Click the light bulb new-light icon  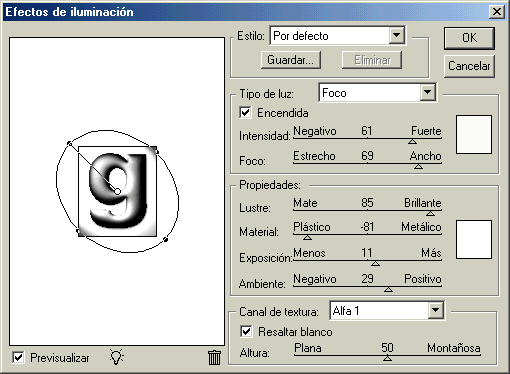116,357
